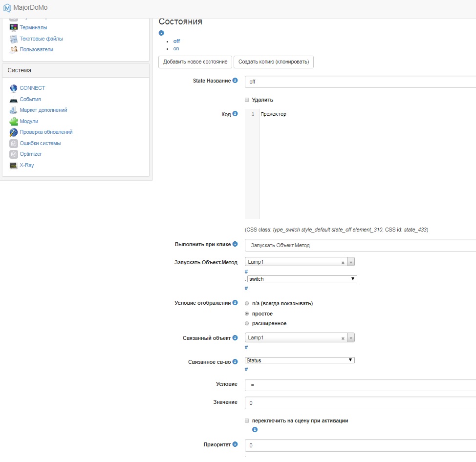Open the X-Ray icon in sidebar
Screen dimensions: 476x462
pos(14,166)
